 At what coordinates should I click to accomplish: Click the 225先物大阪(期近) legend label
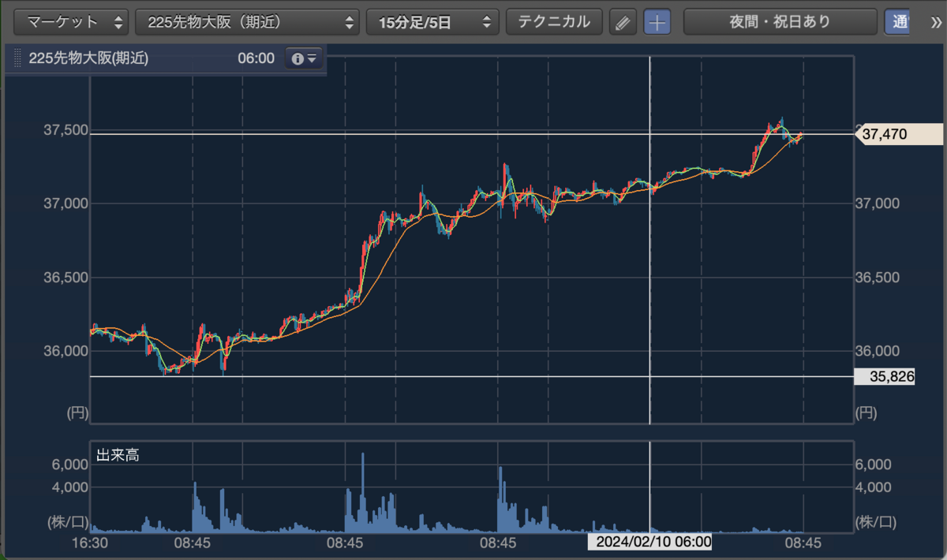click(x=88, y=58)
